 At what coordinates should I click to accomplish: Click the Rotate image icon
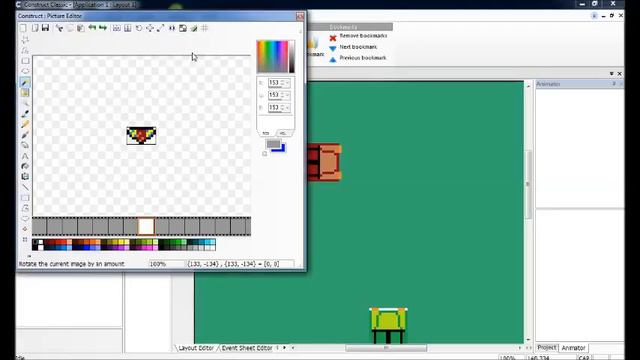139,28
